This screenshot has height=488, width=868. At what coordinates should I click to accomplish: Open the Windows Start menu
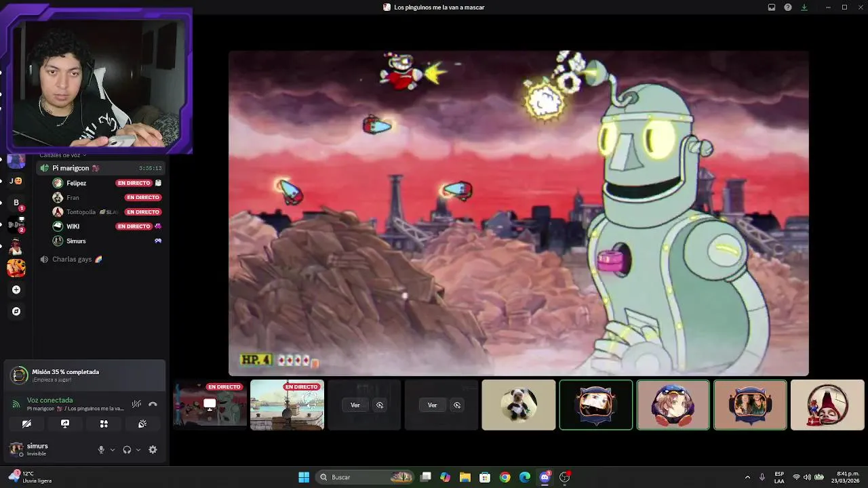point(304,477)
